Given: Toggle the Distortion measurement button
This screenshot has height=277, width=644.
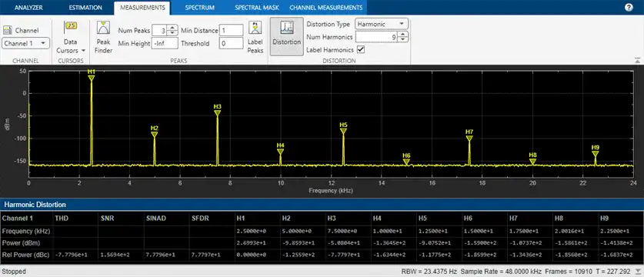Looking at the screenshot, I should 286,36.
